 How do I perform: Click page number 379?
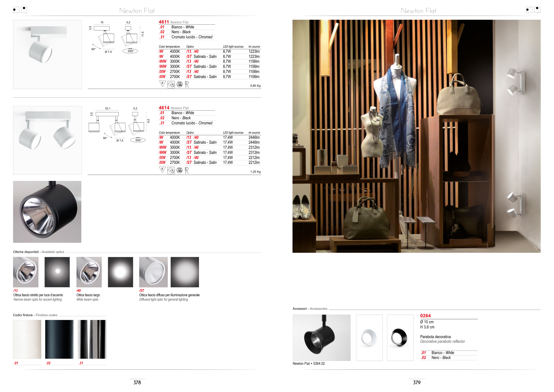coord(417,382)
